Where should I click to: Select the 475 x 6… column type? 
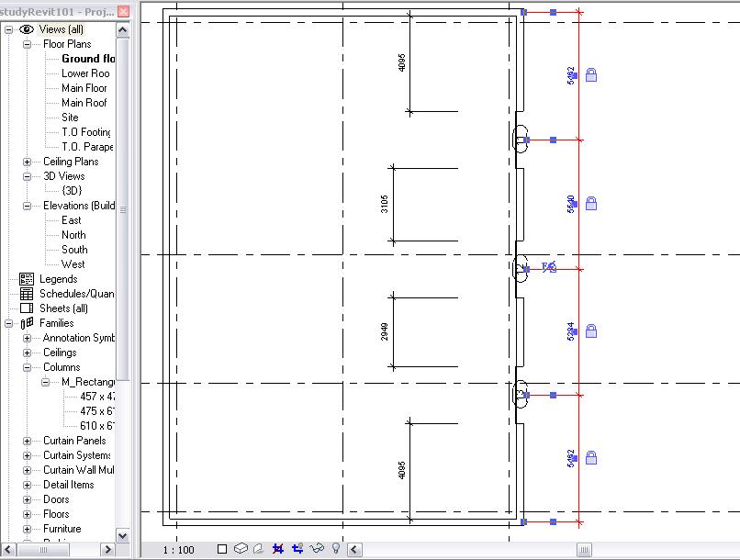(x=97, y=411)
